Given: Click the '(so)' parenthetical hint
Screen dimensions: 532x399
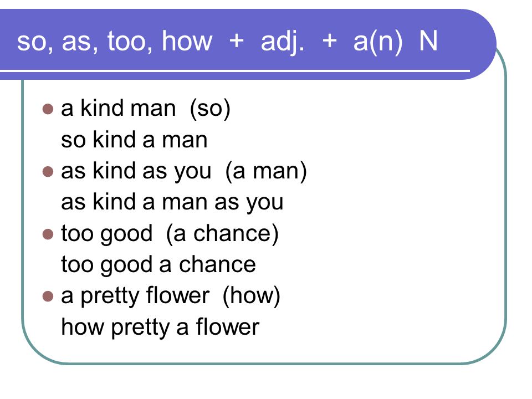Looking at the screenshot, I should [211, 109].
